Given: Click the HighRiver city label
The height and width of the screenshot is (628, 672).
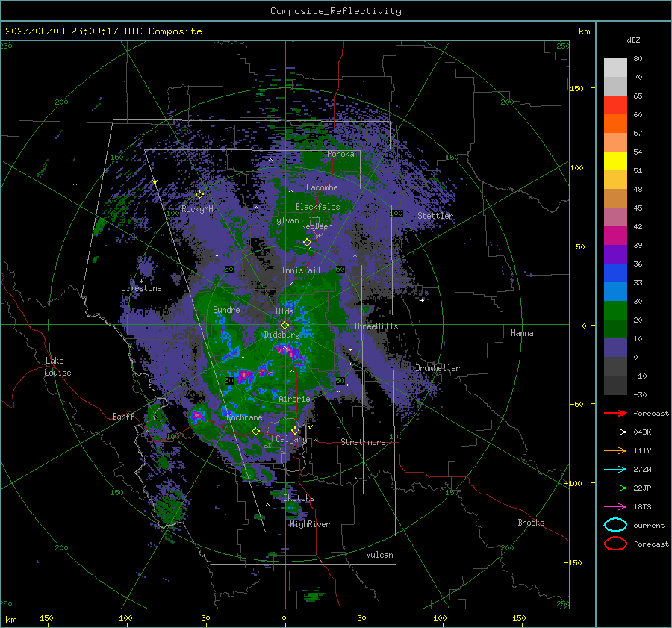Looking at the screenshot, I should click(x=310, y=524).
